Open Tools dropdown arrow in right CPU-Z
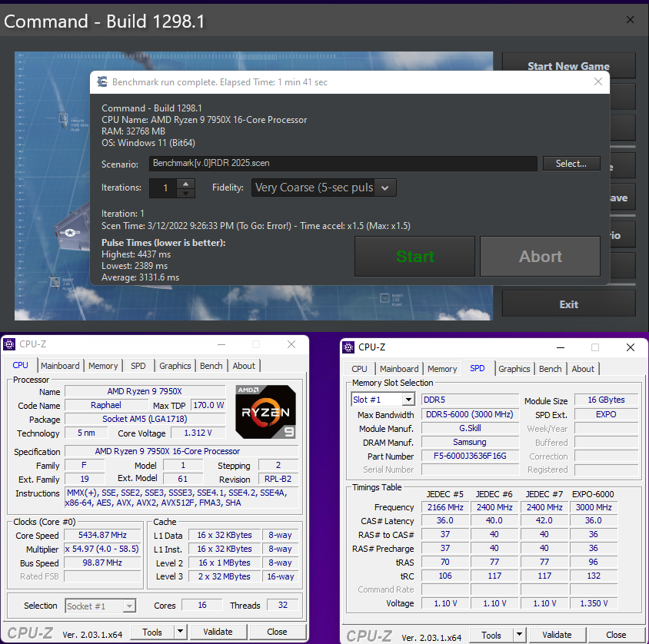The width and height of the screenshot is (649, 644). pyautogui.click(x=519, y=635)
